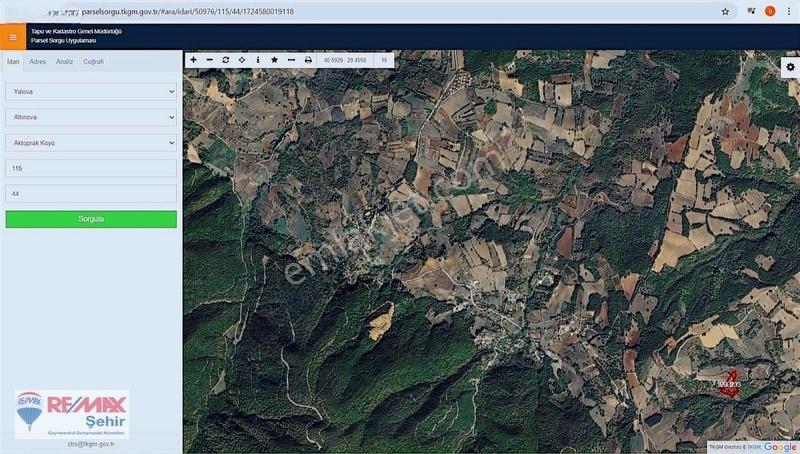Viewport: 800px width, 454px height.
Task: Click the green Sorgula button
Action: 91,219
